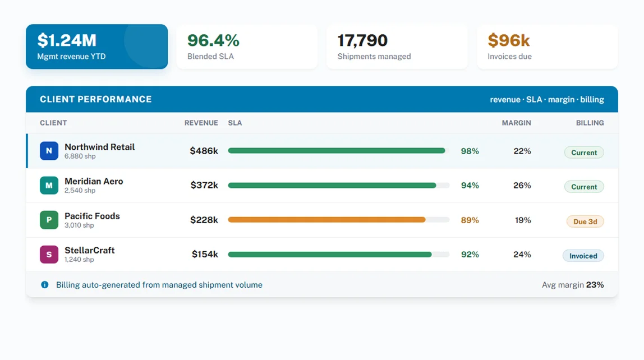
Task: Open the $96k Invoices due card
Action: pos(548,47)
